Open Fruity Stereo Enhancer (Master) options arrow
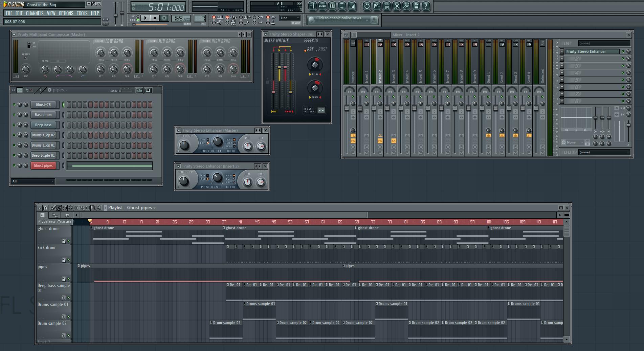644x351 pixels. (178, 130)
